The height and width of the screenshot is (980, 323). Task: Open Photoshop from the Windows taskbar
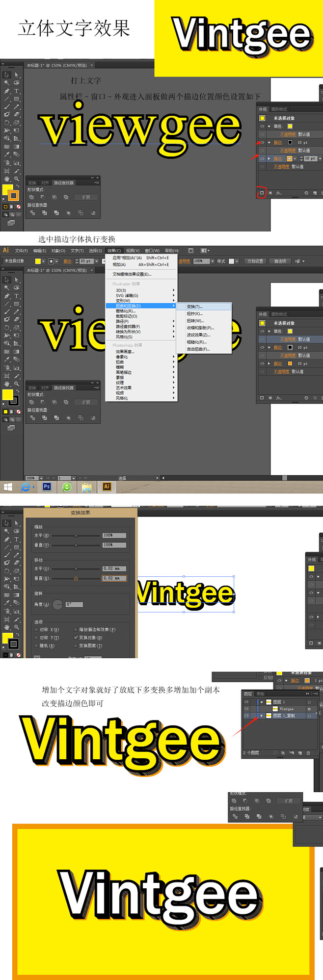click(47, 487)
